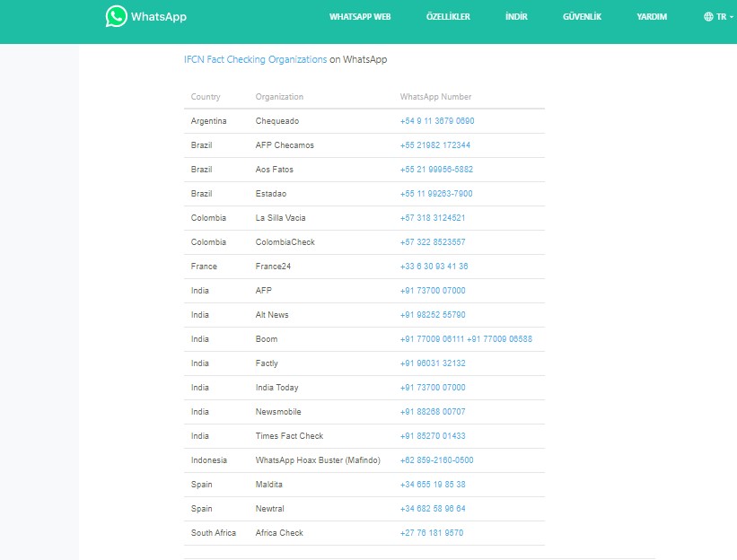Click the WhatsApp wordmark text in header
Screen dimensions: 737x560
tap(159, 17)
